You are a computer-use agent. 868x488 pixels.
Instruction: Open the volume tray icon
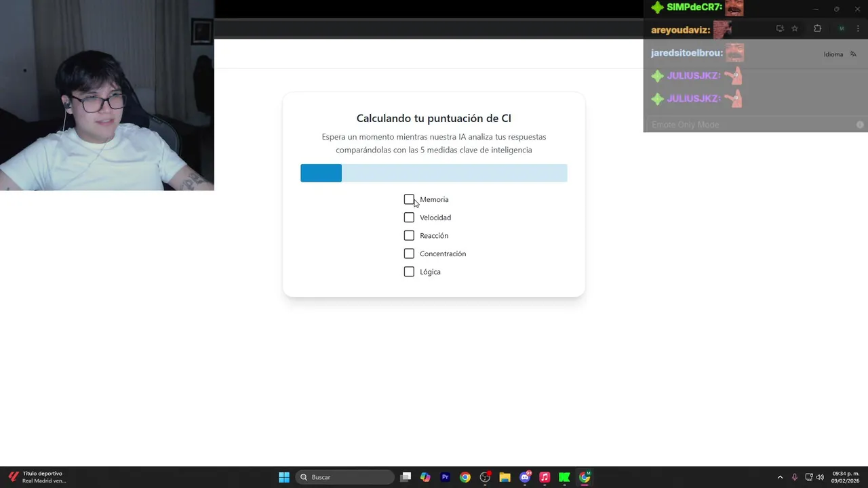click(820, 477)
